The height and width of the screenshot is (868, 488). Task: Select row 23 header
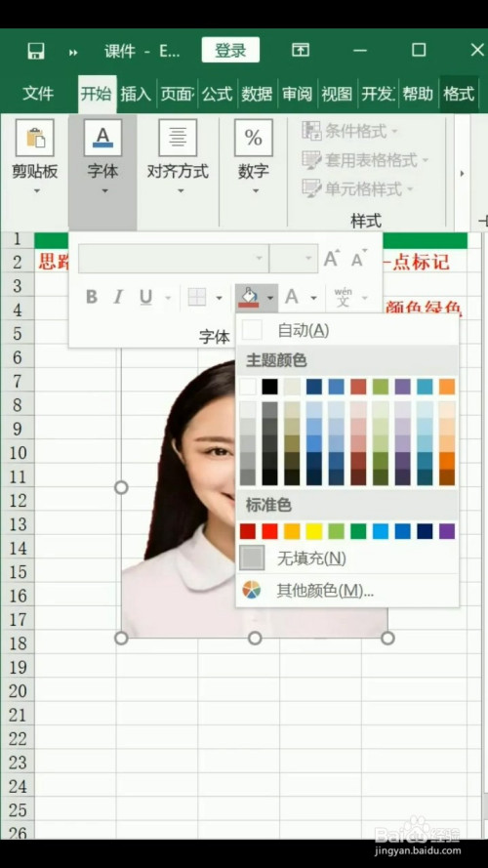pos(18,763)
